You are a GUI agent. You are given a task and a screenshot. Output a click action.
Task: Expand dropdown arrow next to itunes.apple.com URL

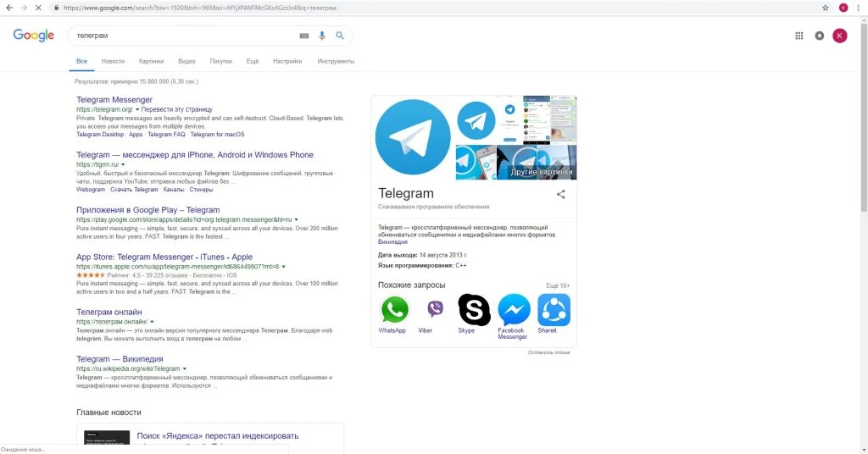283,267
